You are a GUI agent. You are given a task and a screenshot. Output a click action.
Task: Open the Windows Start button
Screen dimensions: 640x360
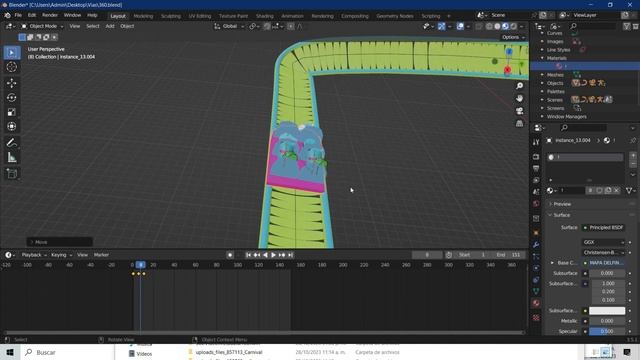9,352
